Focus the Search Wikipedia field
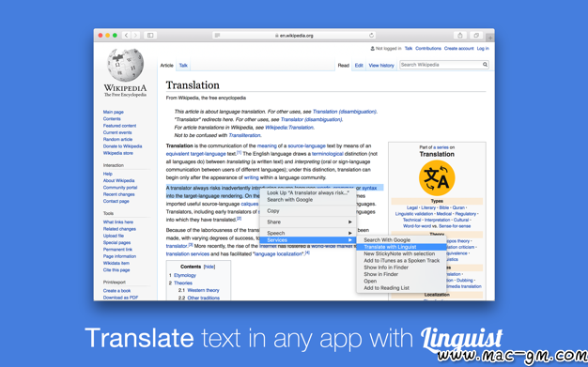588x367 pixels. 441,65
